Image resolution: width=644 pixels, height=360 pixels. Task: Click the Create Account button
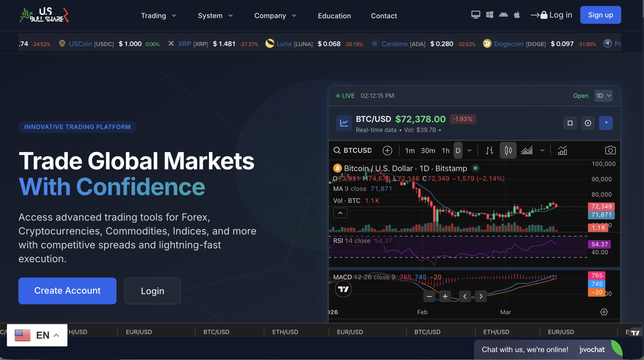tap(67, 291)
